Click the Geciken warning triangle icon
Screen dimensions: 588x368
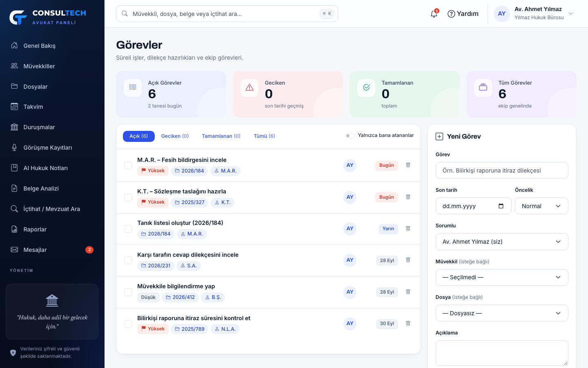(249, 88)
